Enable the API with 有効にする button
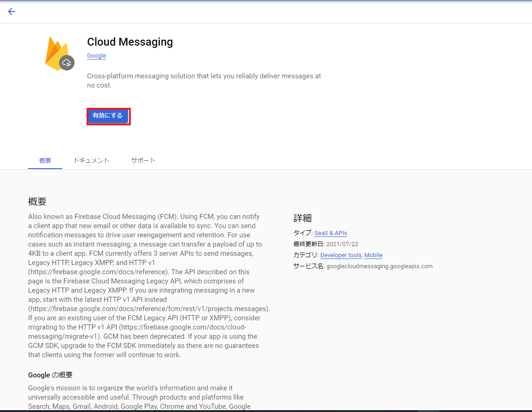The height and width of the screenshot is (412, 532). (x=108, y=116)
